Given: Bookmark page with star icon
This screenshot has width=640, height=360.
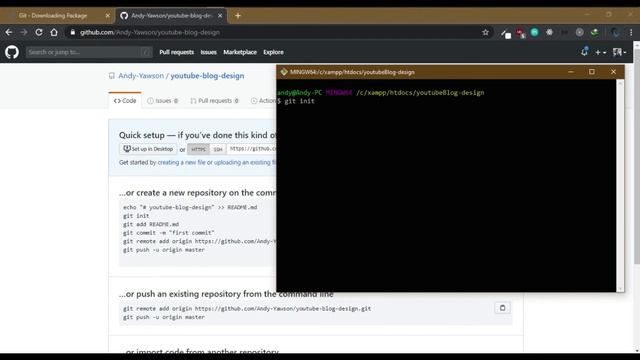Looking at the screenshot, I should point(485,32).
